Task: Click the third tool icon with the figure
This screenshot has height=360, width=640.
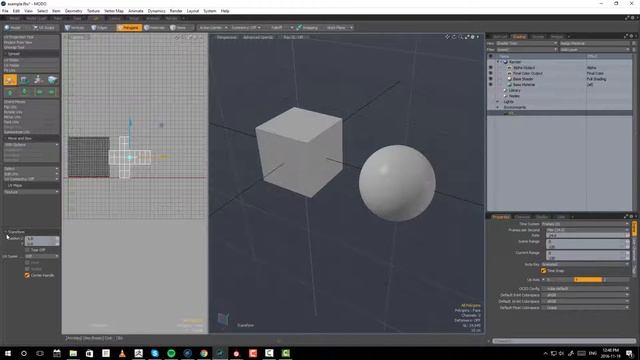Action: coord(38,80)
